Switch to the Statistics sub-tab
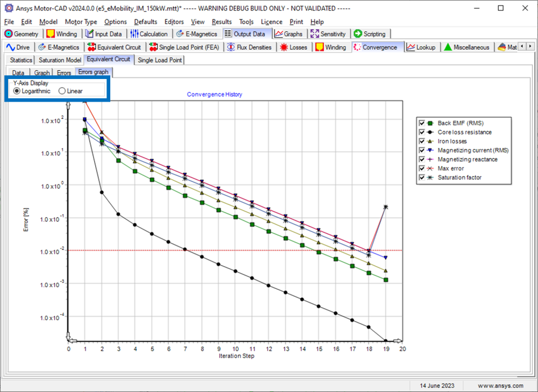538x392 pixels. pyautogui.click(x=20, y=60)
